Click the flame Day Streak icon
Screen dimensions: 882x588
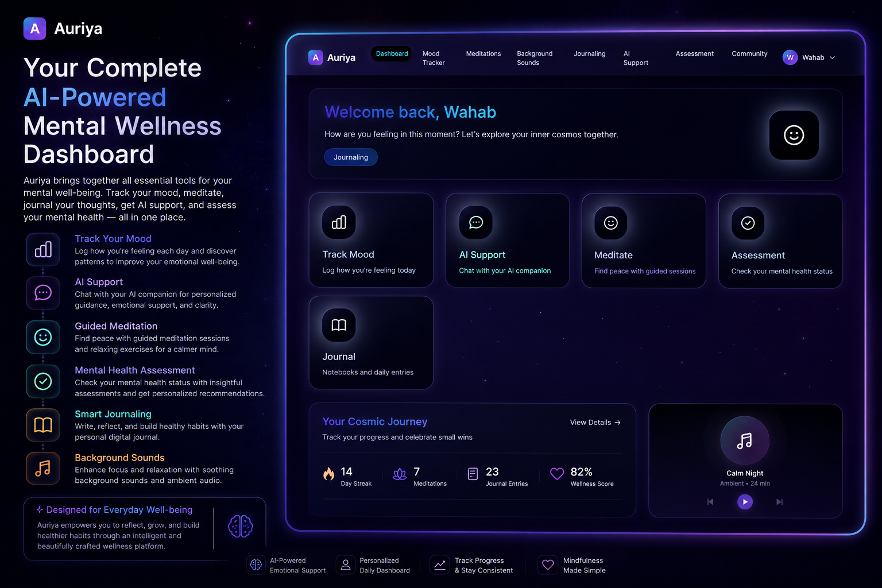click(x=328, y=474)
